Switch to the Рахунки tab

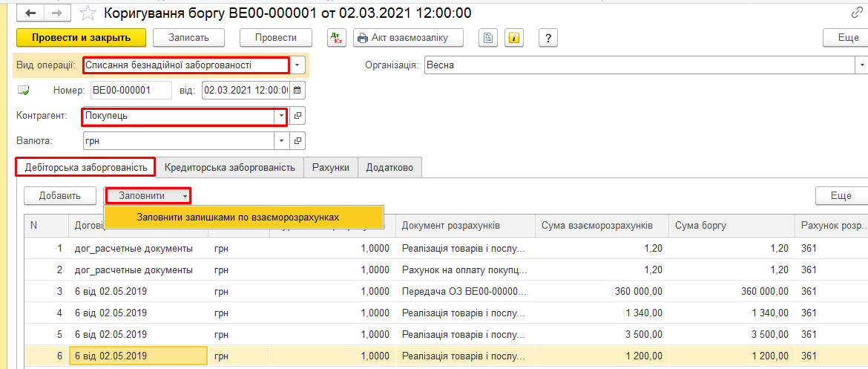click(x=330, y=167)
